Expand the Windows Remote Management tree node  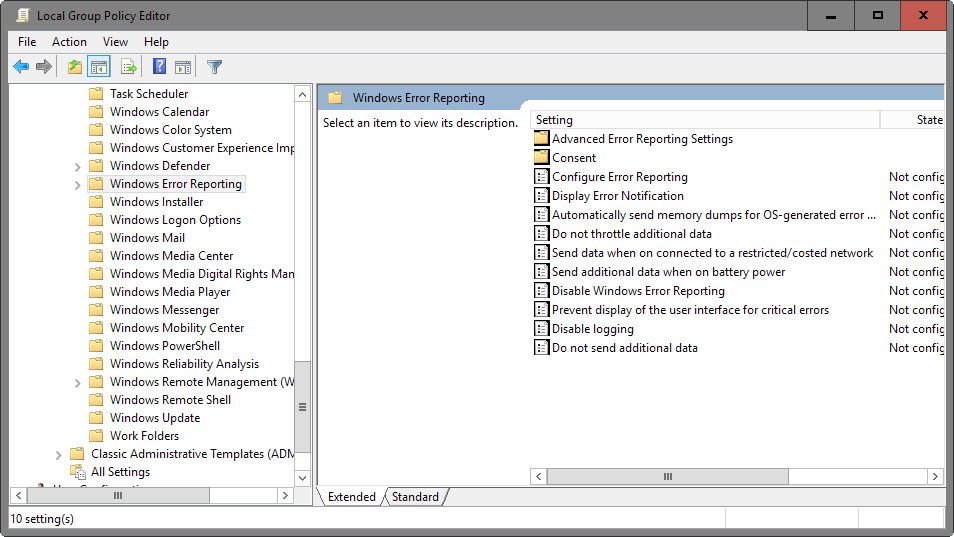coord(77,383)
